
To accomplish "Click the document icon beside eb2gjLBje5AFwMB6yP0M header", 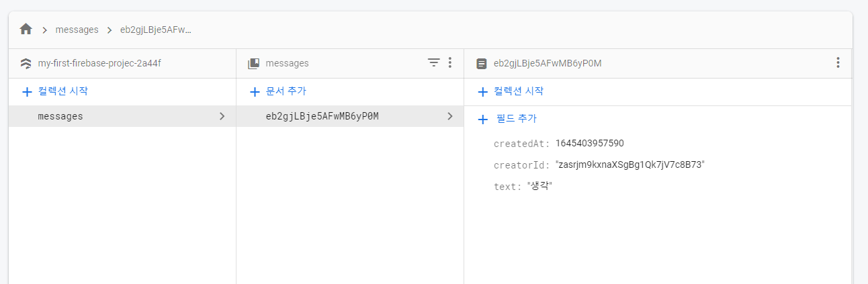I will click(x=481, y=64).
